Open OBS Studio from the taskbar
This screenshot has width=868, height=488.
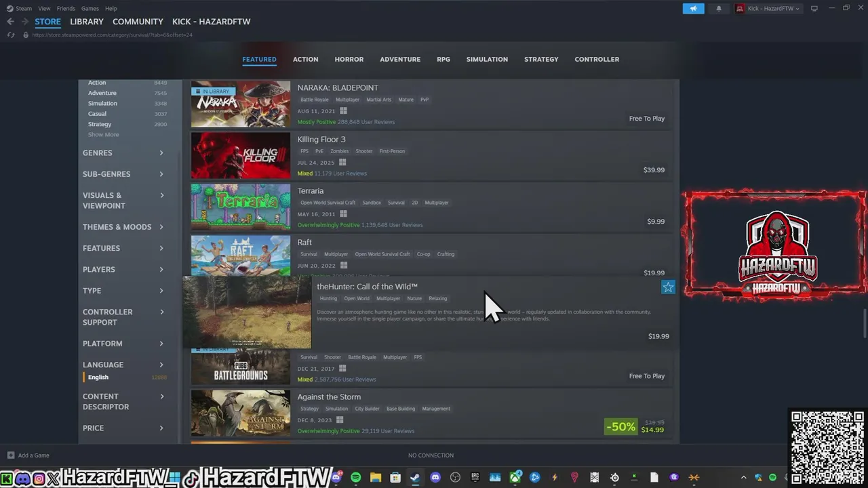[x=455, y=478]
